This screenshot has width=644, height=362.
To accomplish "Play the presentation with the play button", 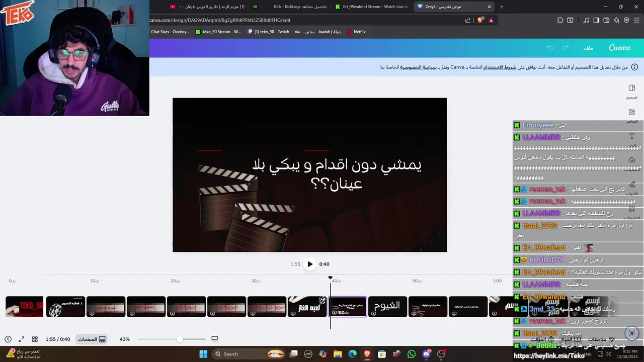I will [310, 264].
